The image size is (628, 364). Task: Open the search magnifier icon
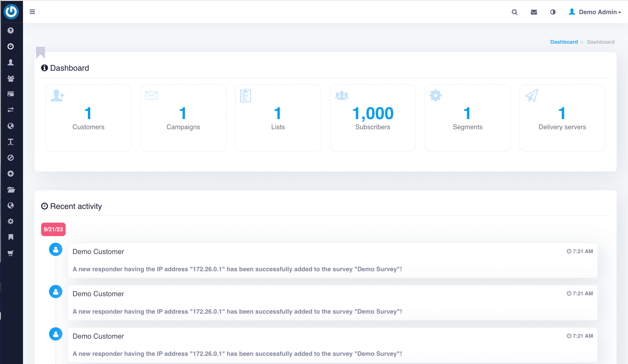point(514,12)
